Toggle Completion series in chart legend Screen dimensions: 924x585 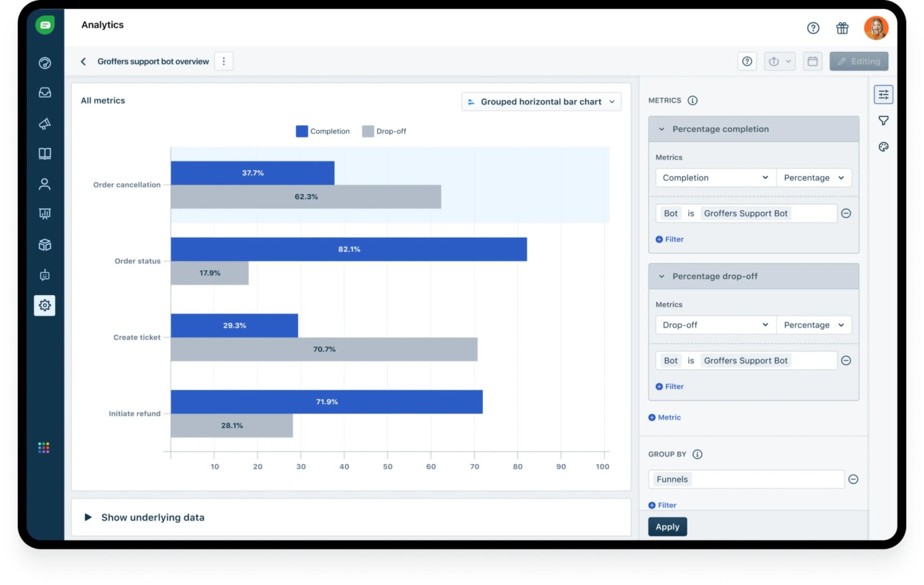point(323,131)
